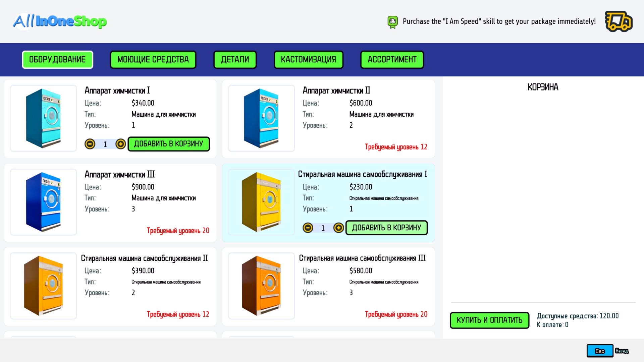
Task: Decrease quantity for Аппарат химчистки I
Action: pos(90,144)
